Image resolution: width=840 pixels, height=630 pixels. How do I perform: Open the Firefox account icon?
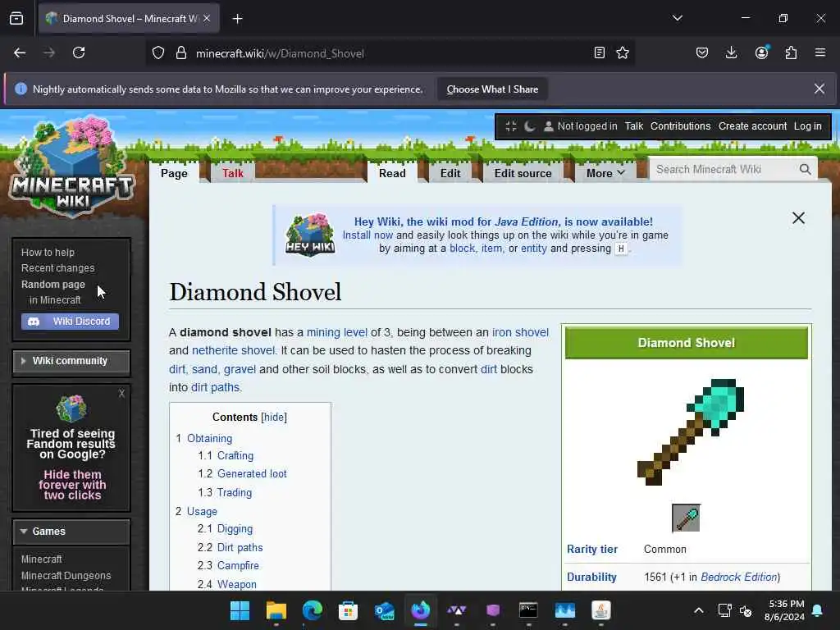(x=761, y=52)
